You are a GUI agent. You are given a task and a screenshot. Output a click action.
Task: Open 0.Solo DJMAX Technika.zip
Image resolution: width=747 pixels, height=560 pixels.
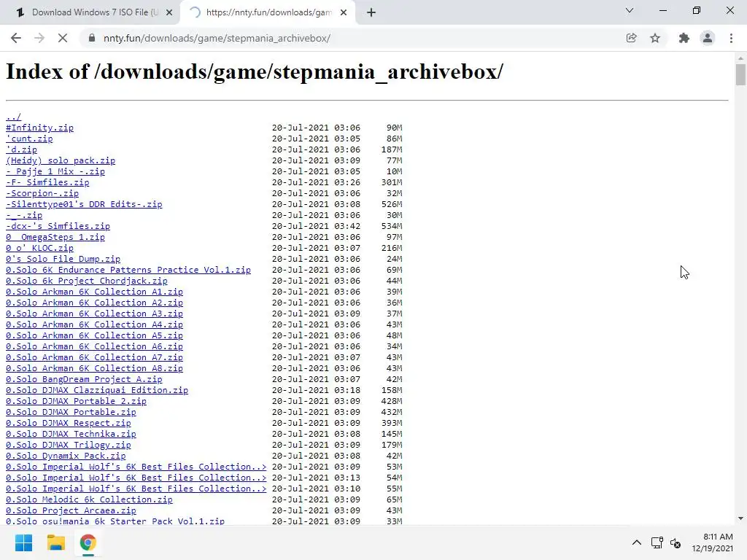click(71, 435)
